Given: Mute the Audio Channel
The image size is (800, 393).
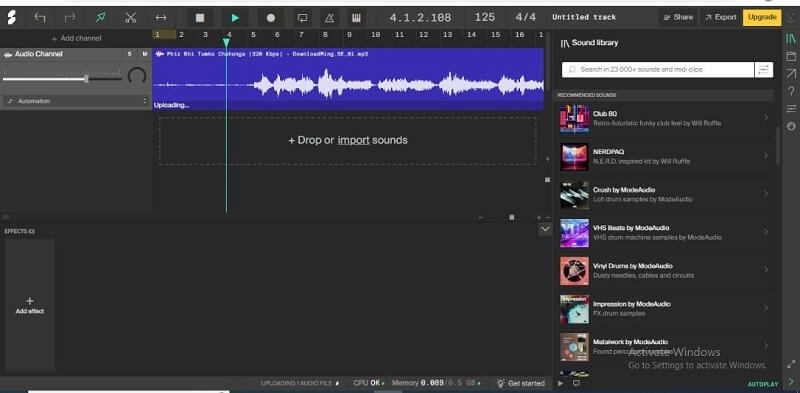Looking at the screenshot, I should tap(145, 54).
